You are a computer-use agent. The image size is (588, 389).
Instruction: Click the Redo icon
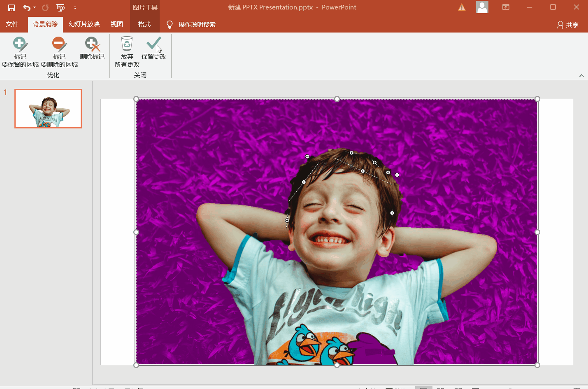click(x=45, y=7)
